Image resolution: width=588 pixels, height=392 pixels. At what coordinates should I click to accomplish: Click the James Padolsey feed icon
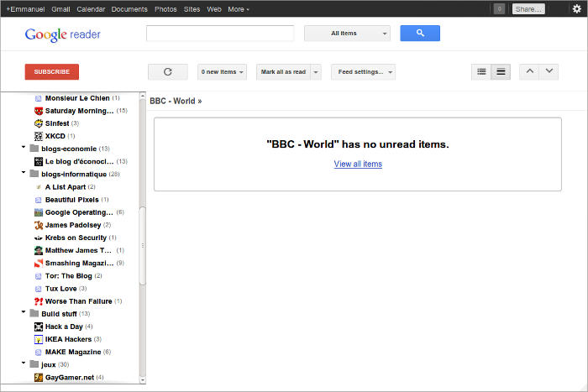pos(39,225)
